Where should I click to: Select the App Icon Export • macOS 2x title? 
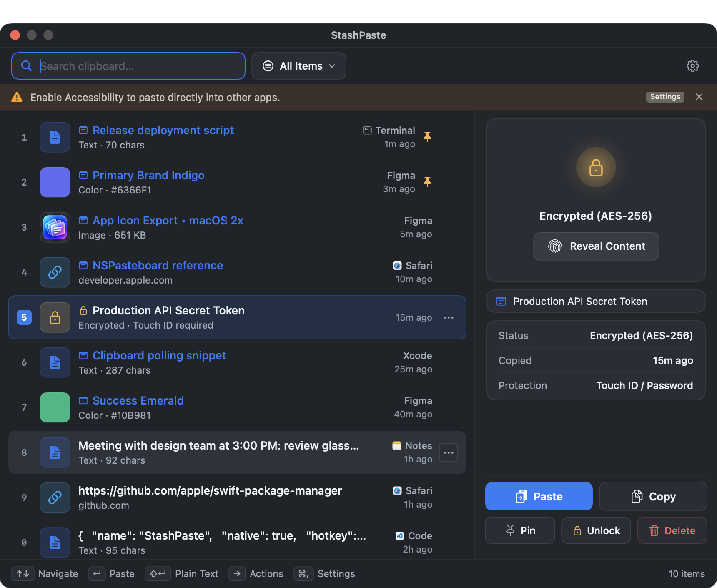168,221
